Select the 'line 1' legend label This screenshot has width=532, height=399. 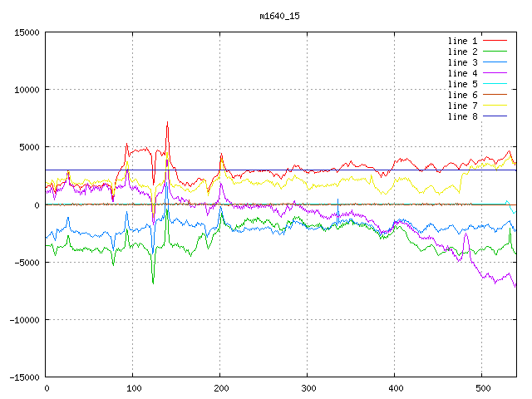pyautogui.click(x=462, y=41)
